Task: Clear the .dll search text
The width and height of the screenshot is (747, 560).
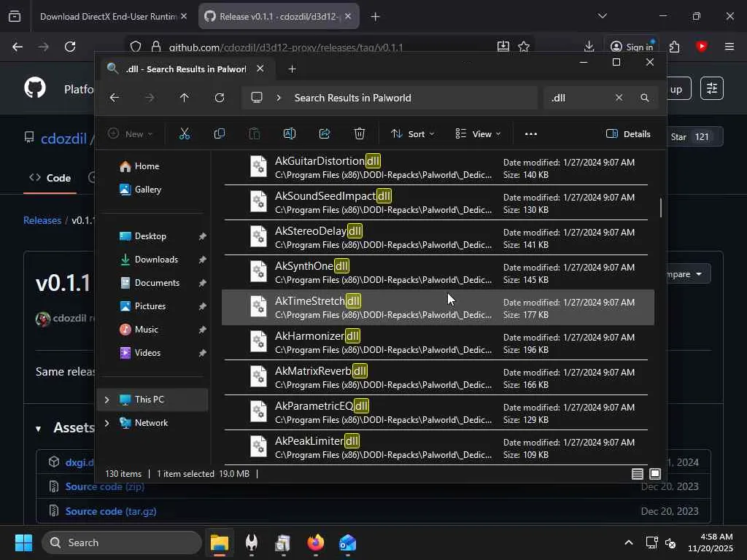Action: point(619,98)
